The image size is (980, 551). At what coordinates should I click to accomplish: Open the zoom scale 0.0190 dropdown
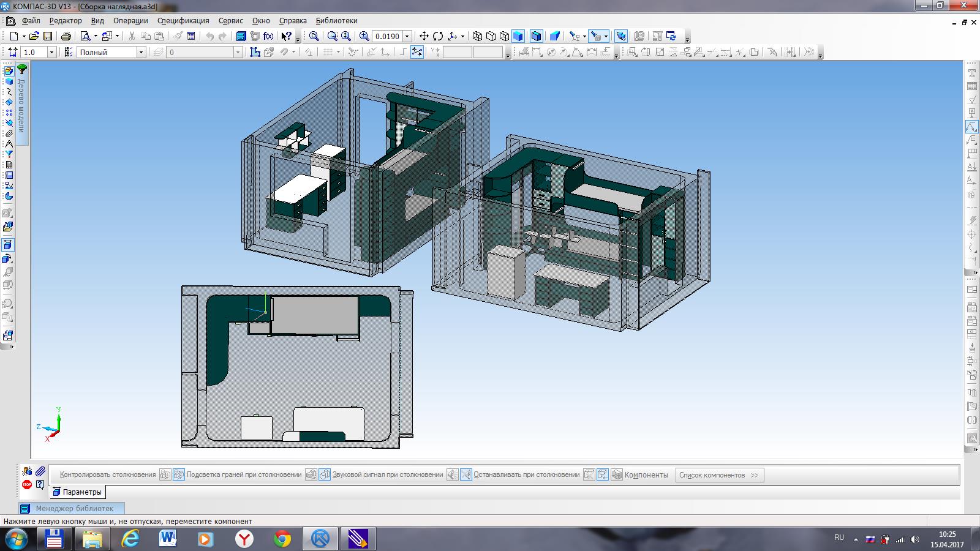click(407, 36)
